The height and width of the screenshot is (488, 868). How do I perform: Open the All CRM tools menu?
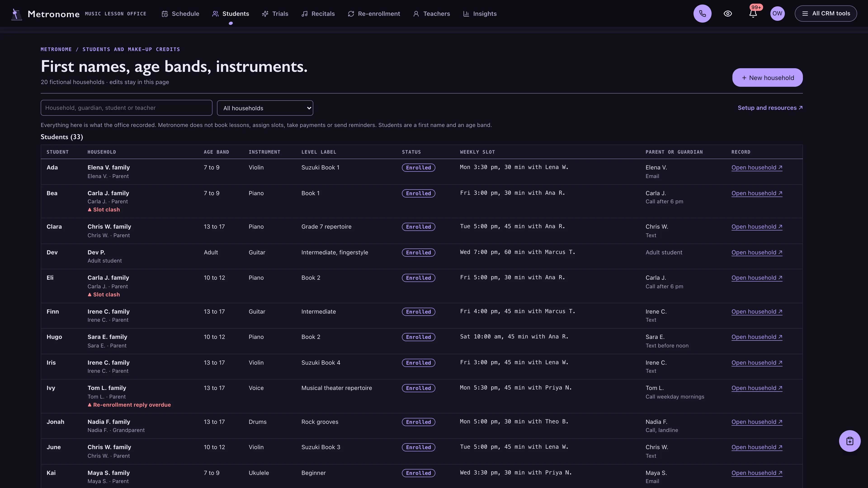pos(826,14)
